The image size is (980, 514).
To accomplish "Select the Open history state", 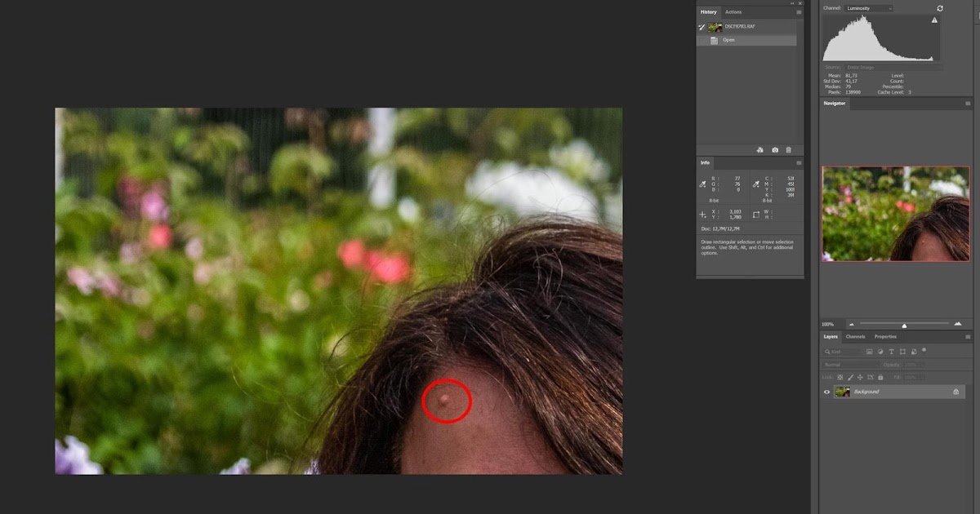I will (746, 40).
